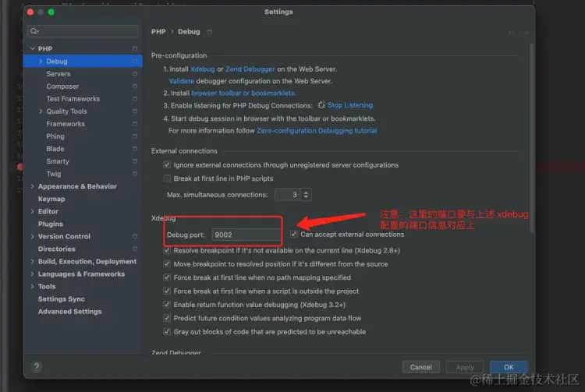The width and height of the screenshot is (585, 392).
Task: Expand Languages & Frameworks section
Action: (33, 274)
